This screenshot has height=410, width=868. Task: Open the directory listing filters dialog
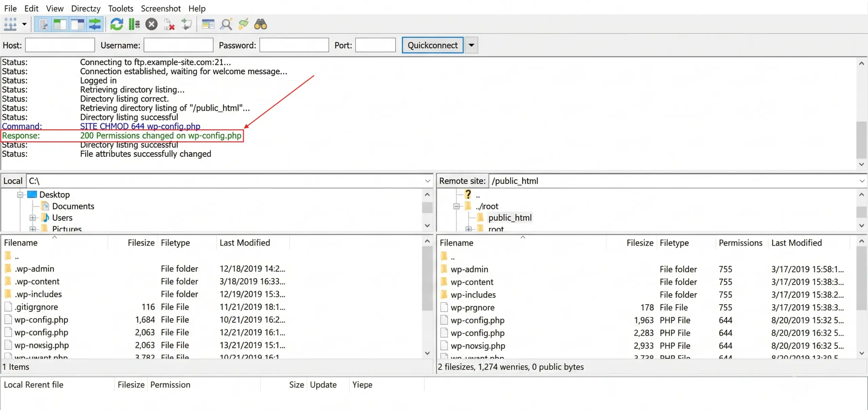208,24
